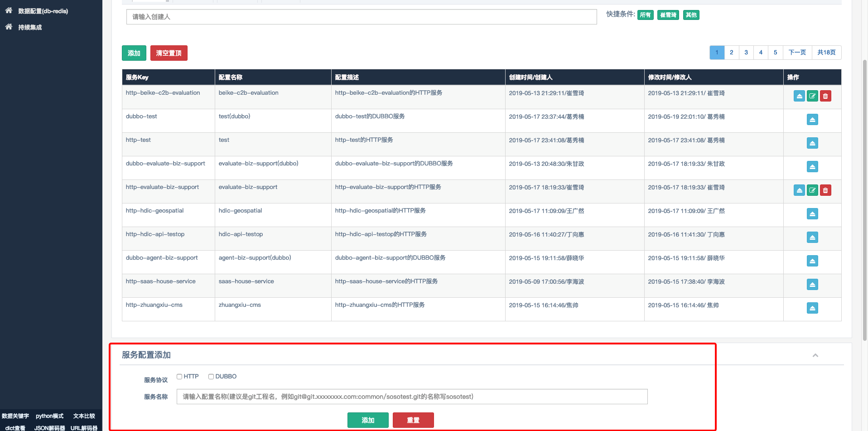Open python模式 tool link
The width and height of the screenshot is (868, 431).
tap(50, 416)
